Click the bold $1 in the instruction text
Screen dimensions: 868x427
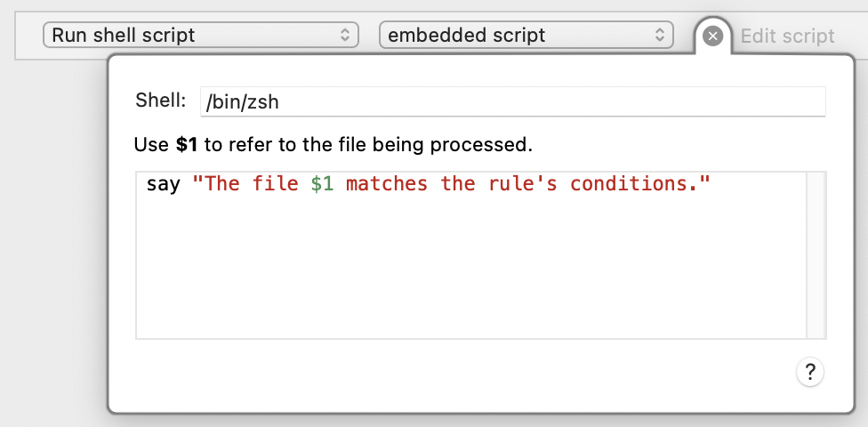[x=187, y=145]
